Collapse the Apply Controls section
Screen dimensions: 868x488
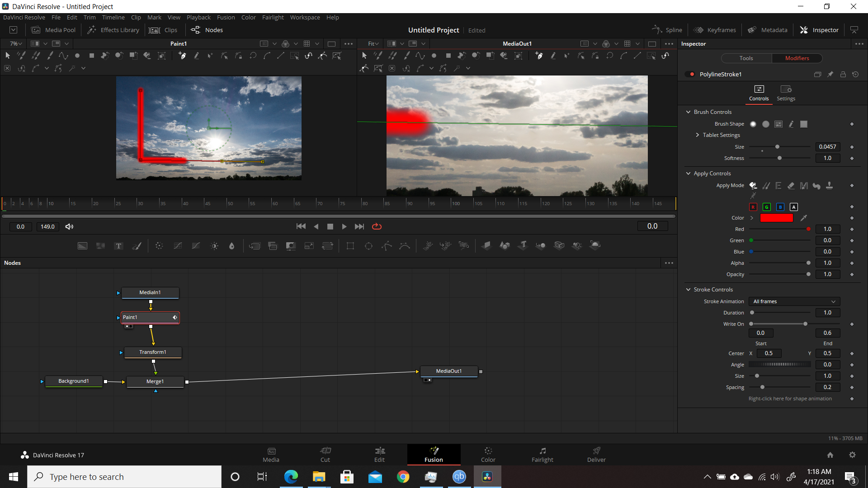[689, 174]
